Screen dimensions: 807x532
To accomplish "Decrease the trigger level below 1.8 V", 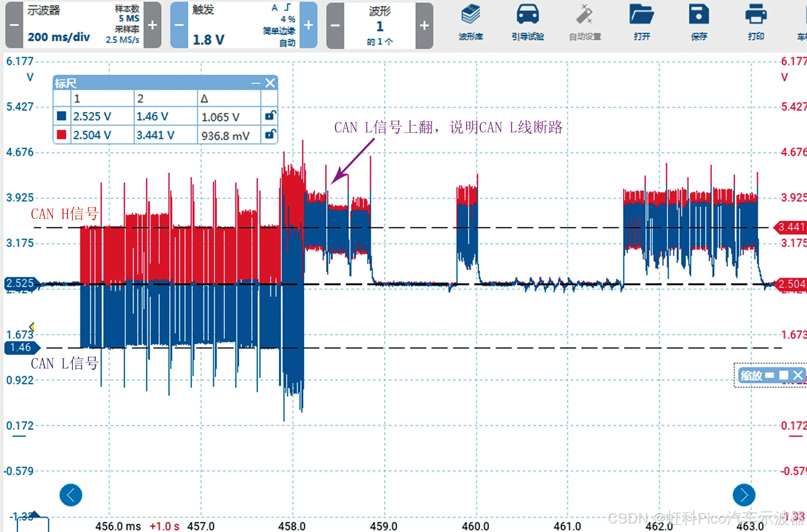I will coord(179,25).
